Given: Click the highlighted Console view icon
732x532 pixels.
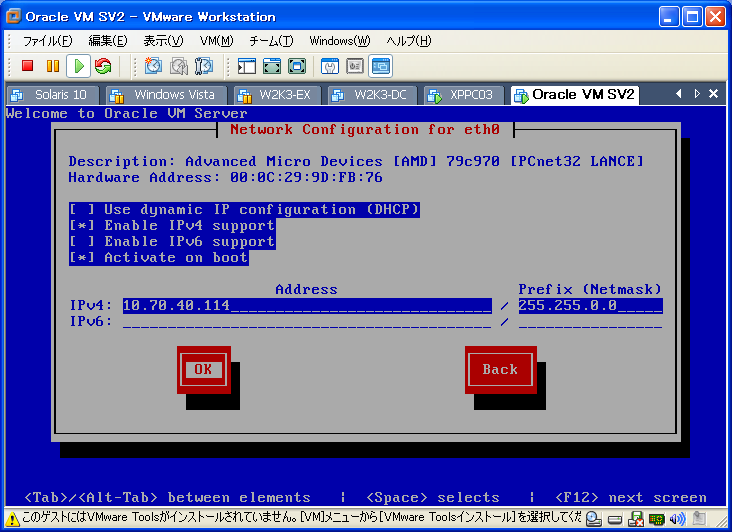Looking at the screenshot, I should point(380,66).
